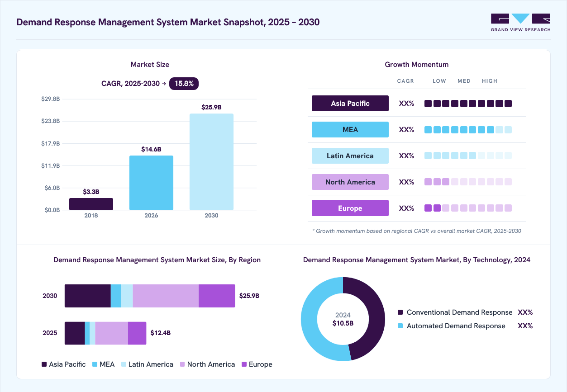Click MEA legend swatch below region chart
Image resolution: width=567 pixels, height=392 pixels.
click(95, 364)
